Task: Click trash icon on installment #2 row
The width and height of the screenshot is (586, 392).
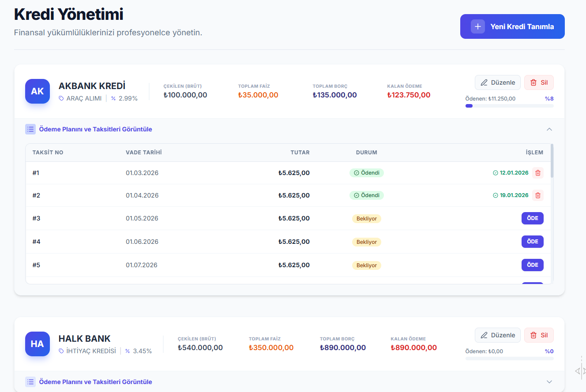Action: coord(537,195)
